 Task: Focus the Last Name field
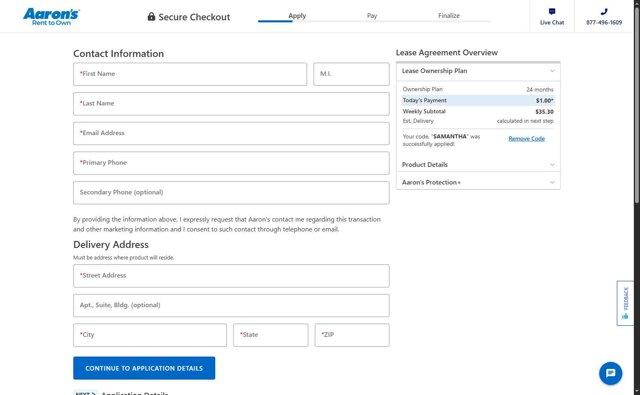231,104
